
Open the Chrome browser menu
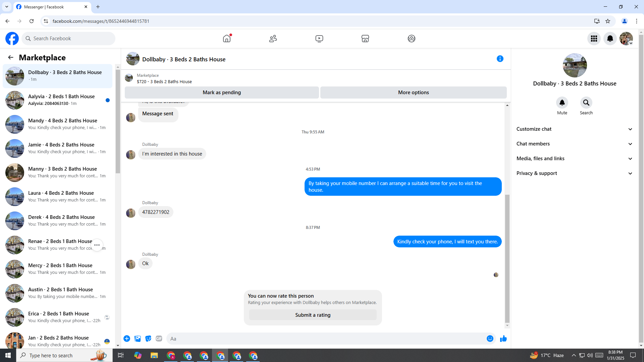[637, 21]
